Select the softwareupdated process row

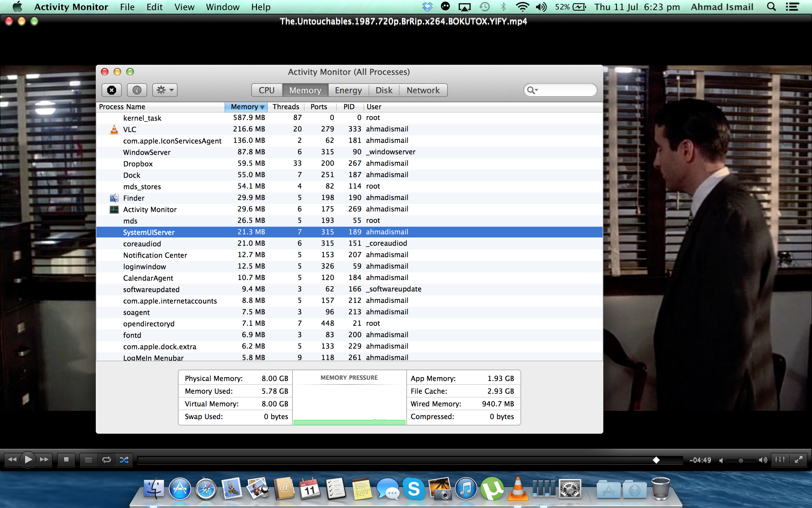[349, 289]
